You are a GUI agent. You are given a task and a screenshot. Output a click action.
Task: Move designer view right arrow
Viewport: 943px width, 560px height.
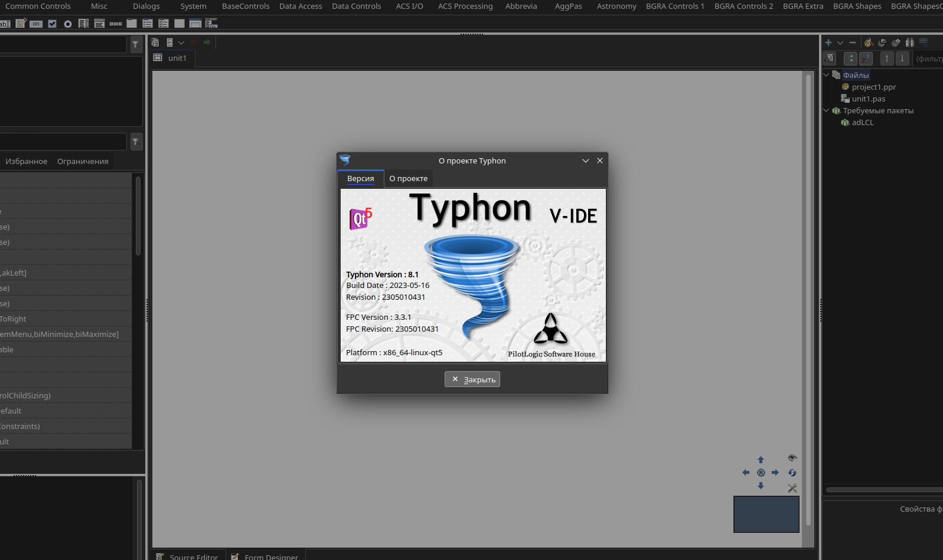coord(775,473)
